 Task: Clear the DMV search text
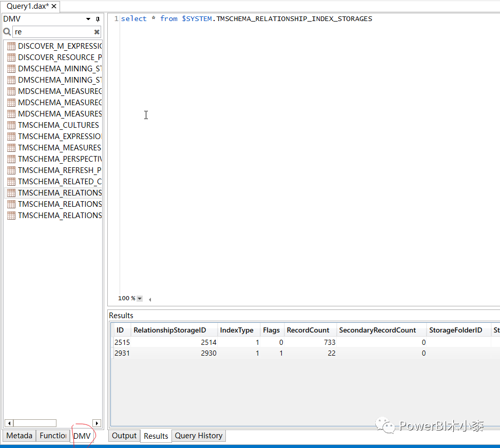[x=97, y=32]
